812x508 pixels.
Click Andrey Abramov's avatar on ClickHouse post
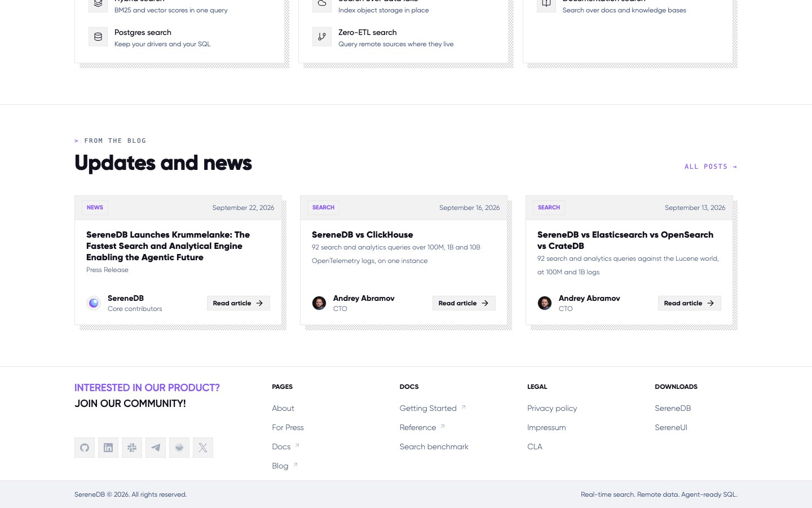point(319,303)
